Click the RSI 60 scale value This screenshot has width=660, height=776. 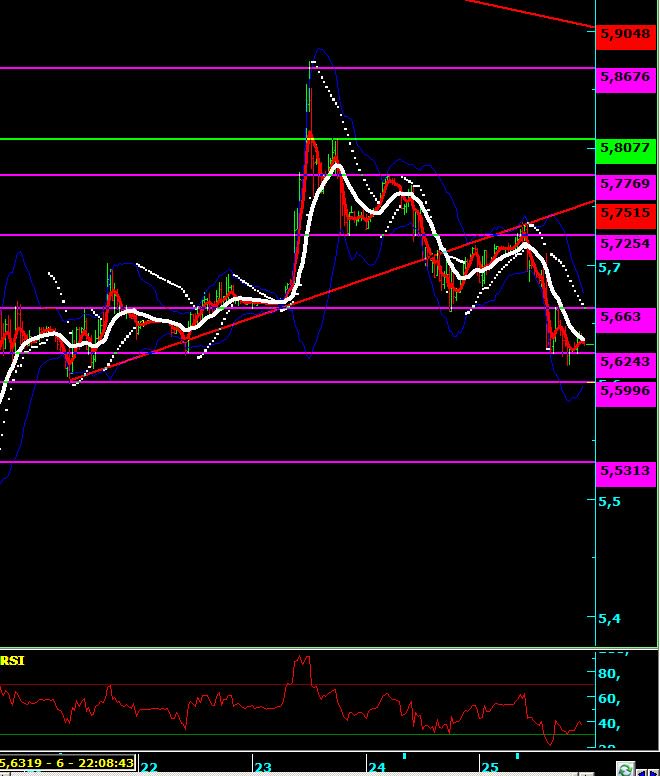coord(609,699)
